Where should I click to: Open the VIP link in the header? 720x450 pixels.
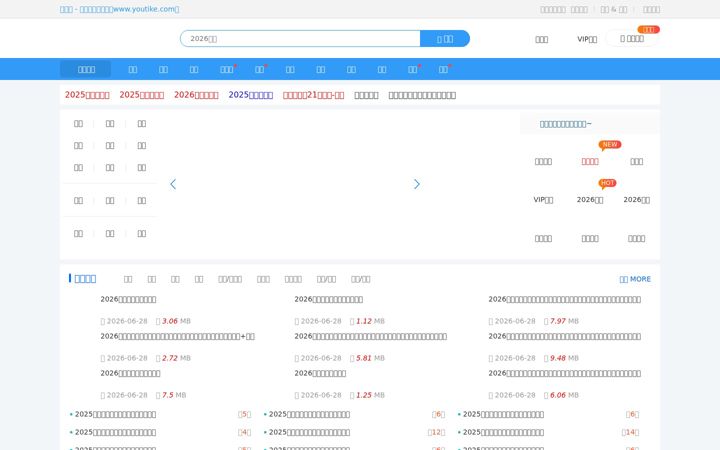pyautogui.click(x=587, y=39)
